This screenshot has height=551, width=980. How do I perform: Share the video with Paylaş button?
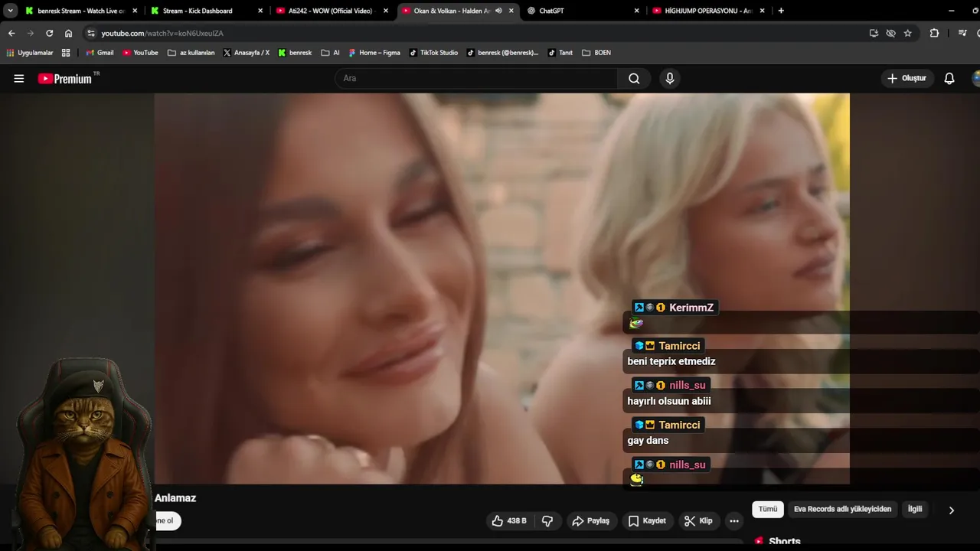(591, 520)
